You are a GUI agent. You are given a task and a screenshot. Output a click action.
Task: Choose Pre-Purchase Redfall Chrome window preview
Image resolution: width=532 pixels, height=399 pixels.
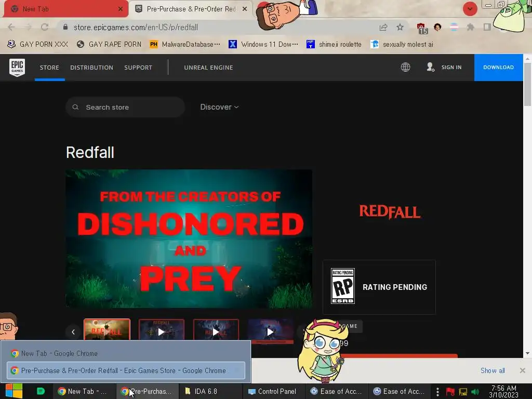126,370
